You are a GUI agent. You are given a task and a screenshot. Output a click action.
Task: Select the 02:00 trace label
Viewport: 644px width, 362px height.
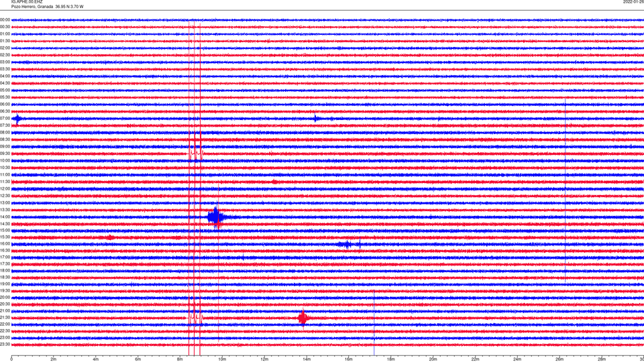5,48
